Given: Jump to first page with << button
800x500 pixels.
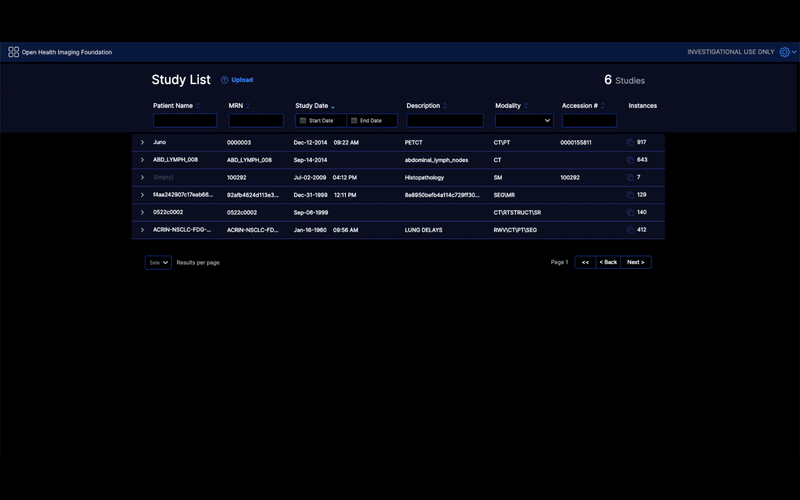Looking at the screenshot, I should pos(585,263).
